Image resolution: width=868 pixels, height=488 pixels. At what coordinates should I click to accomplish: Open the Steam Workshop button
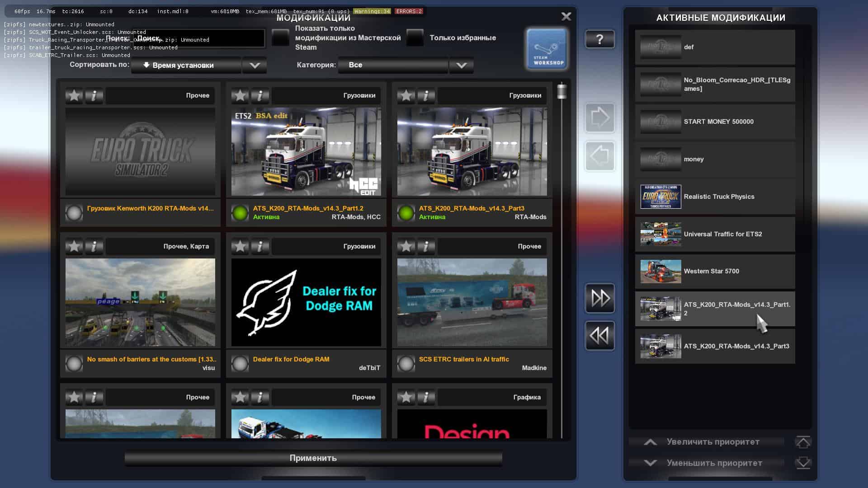(x=547, y=49)
